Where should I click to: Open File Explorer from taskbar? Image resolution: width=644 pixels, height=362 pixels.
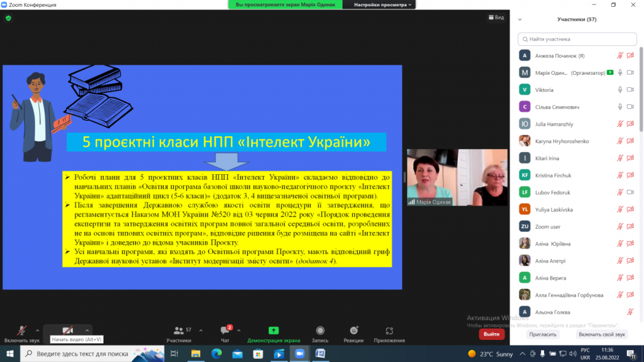196,353
